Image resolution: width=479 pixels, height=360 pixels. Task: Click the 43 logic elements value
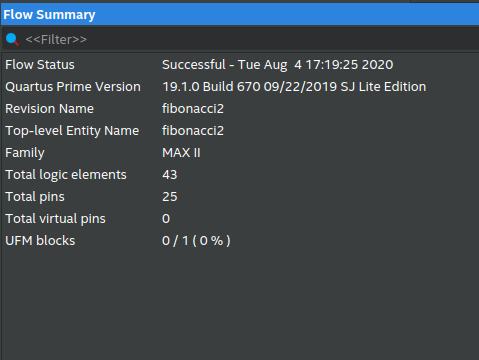pos(170,175)
